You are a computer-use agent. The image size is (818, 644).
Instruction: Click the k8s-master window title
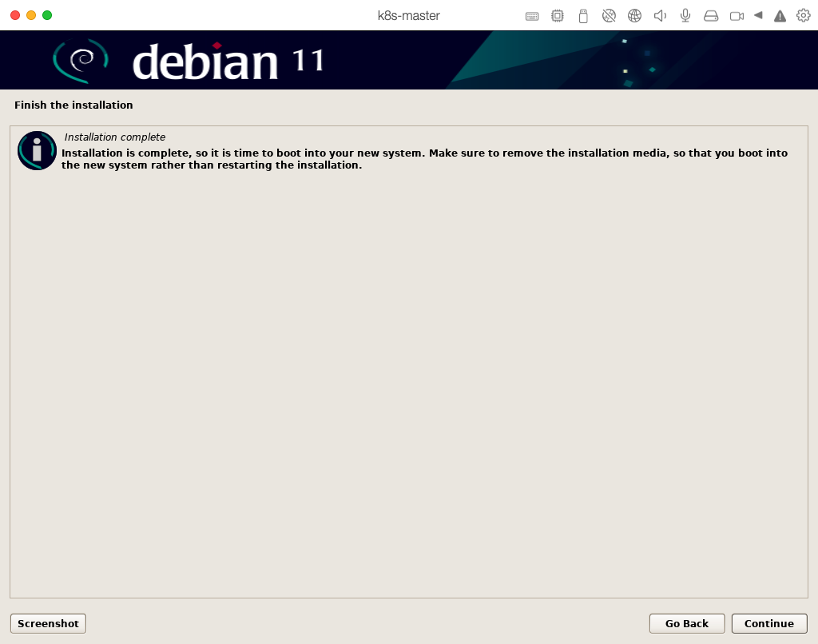pyautogui.click(x=408, y=16)
